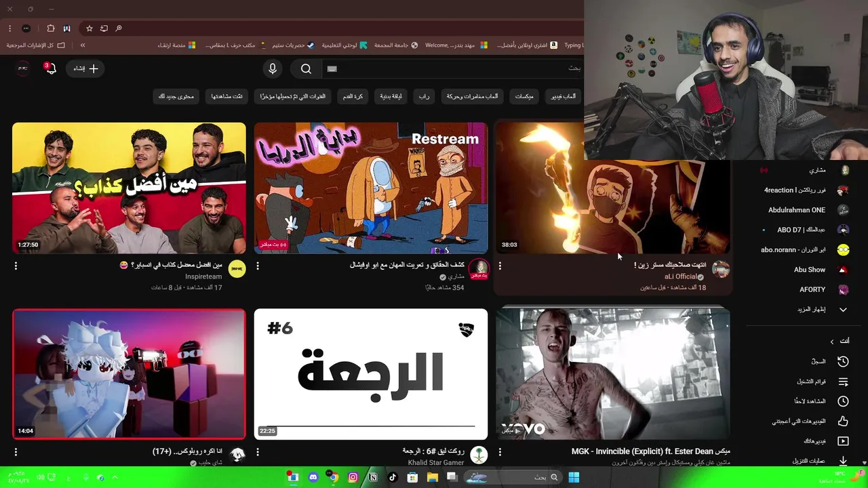This screenshot has width=868, height=488.
Task: Select the كرة القدم filter chip
Action: click(x=353, y=96)
